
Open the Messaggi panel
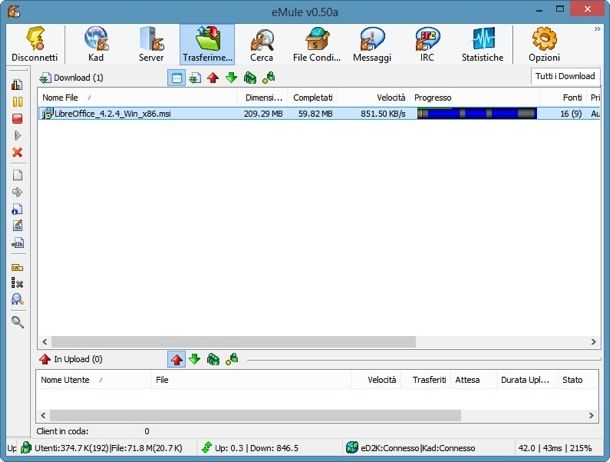tap(372, 44)
